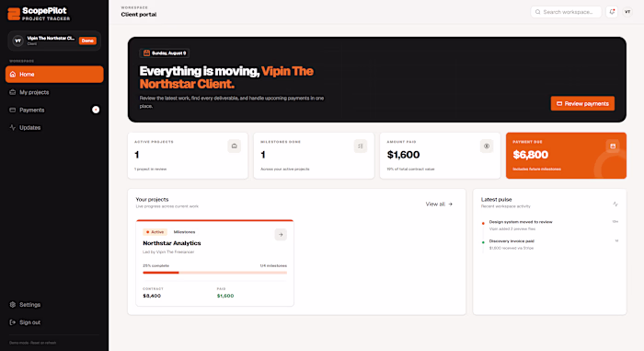644x351 pixels.
Task: Click the Payments notification badge
Action: (x=96, y=110)
